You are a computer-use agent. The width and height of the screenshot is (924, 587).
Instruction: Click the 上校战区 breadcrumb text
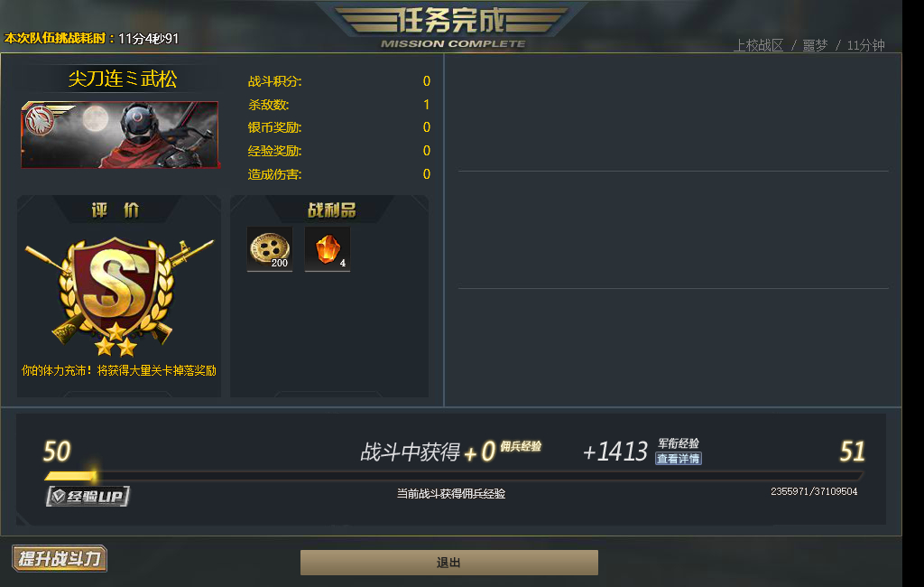tap(758, 45)
